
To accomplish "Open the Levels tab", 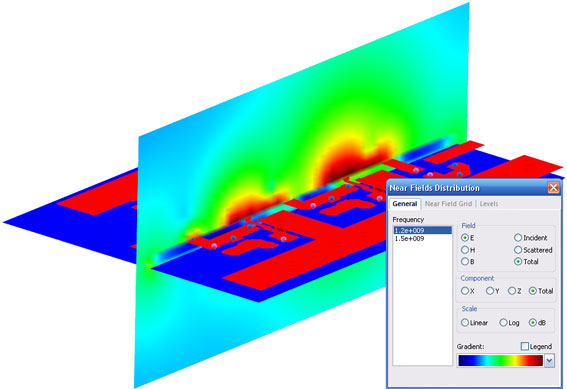I will 489,204.
